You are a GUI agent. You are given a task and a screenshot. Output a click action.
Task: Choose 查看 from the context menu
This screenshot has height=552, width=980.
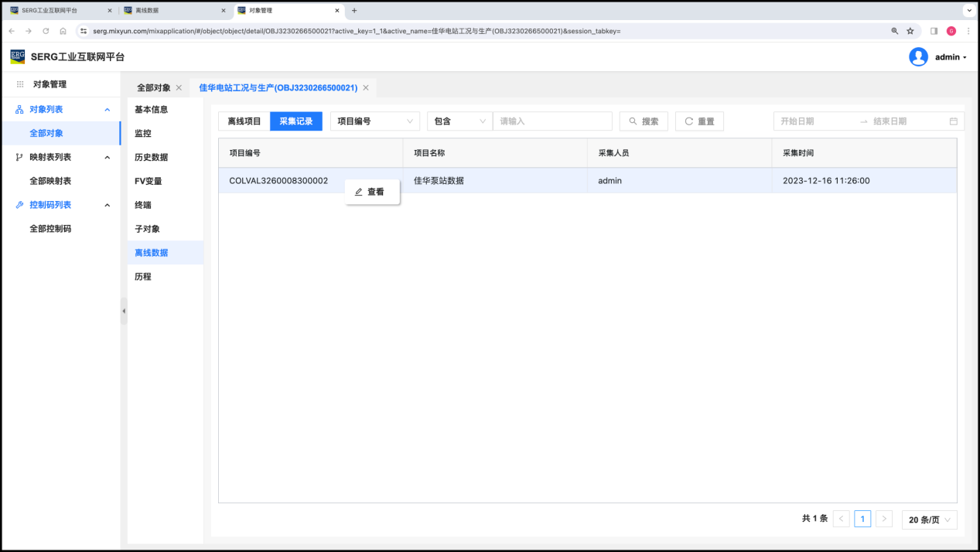point(372,192)
